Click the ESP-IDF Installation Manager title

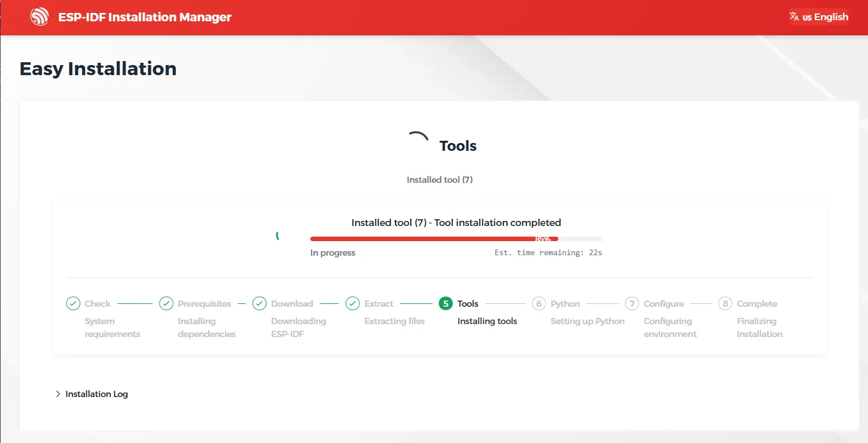pyautogui.click(x=145, y=17)
